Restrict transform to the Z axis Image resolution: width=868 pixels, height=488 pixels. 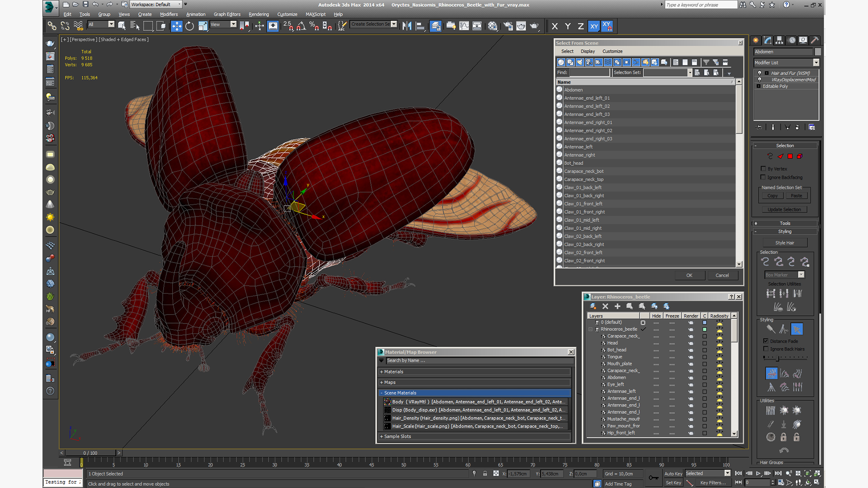click(x=580, y=26)
